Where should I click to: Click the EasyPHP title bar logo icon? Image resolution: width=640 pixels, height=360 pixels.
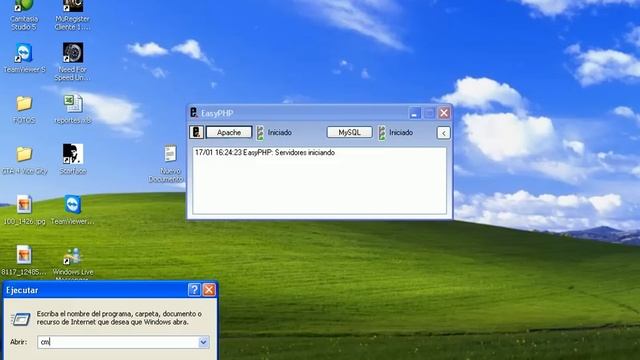194,113
